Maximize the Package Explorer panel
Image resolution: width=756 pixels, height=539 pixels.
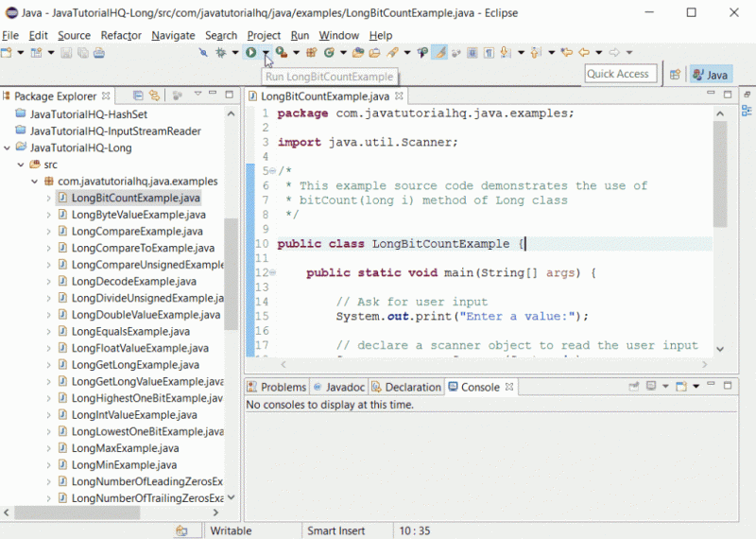[x=230, y=95]
